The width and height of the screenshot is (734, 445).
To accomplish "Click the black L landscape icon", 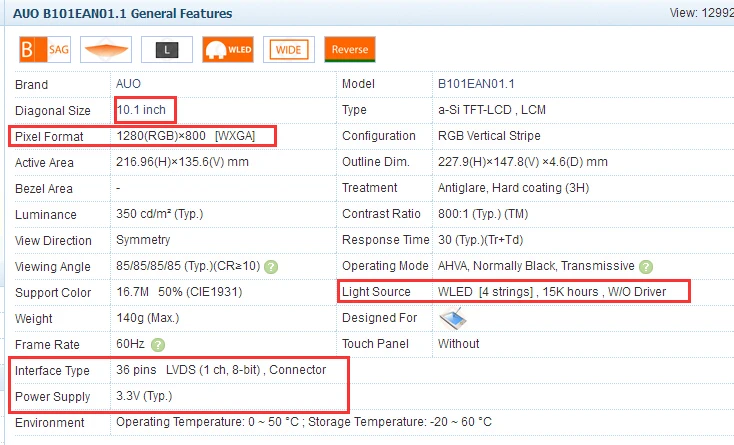I will (x=167, y=49).
